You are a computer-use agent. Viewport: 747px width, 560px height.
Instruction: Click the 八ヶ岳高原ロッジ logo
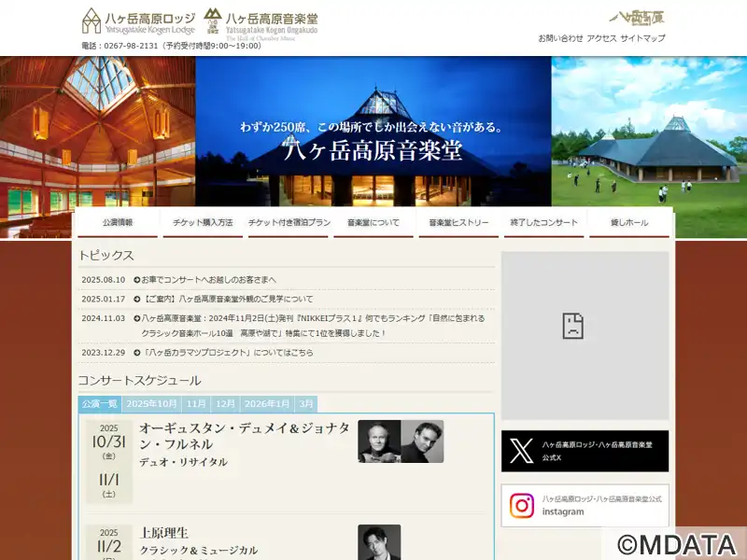(x=138, y=21)
